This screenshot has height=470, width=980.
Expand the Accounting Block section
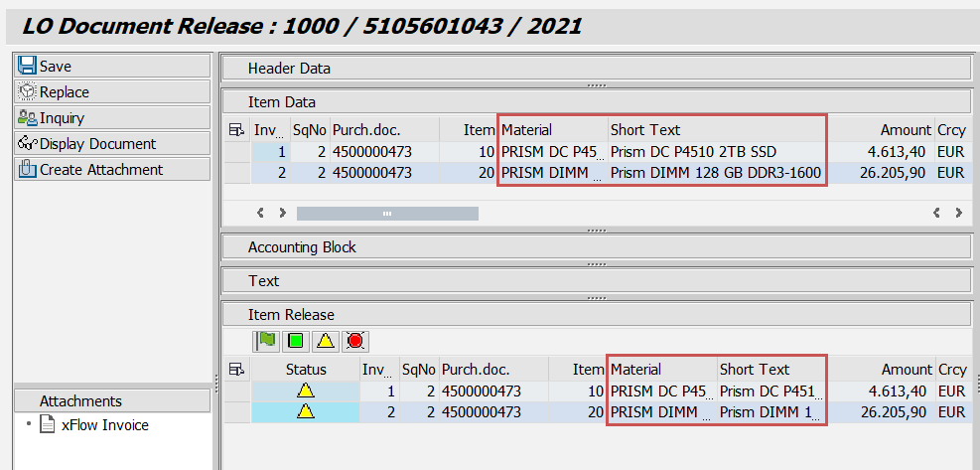(595, 246)
